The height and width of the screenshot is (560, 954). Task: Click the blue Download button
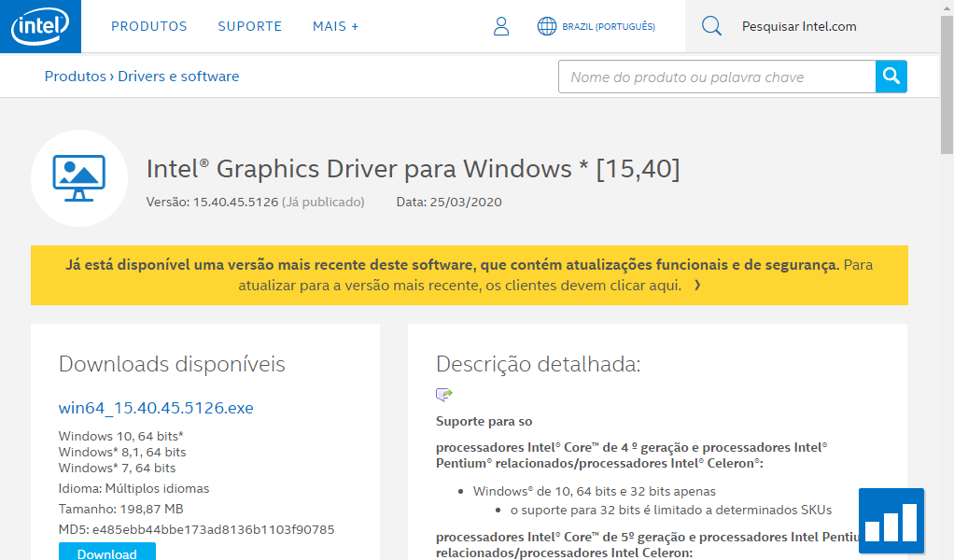pos(107,553)
